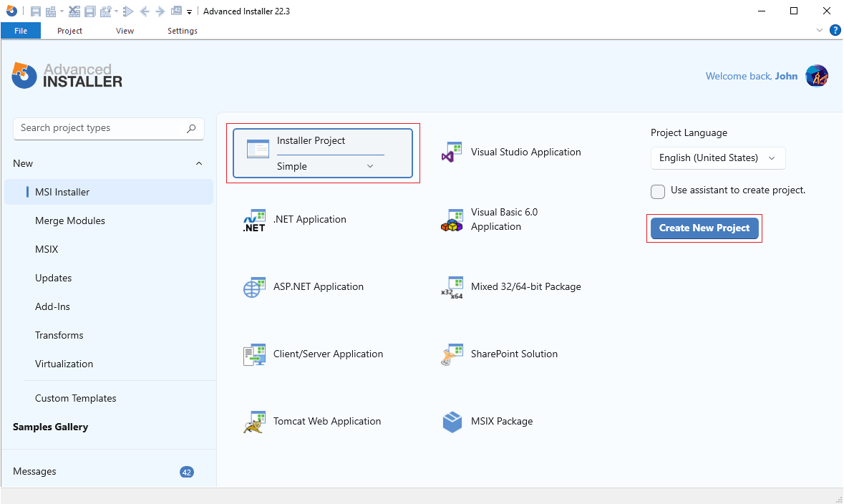Image resolution: width=844 pixels, height=504 pixels.
Task: Click the Save All disk icon
Action: [90, 11]
